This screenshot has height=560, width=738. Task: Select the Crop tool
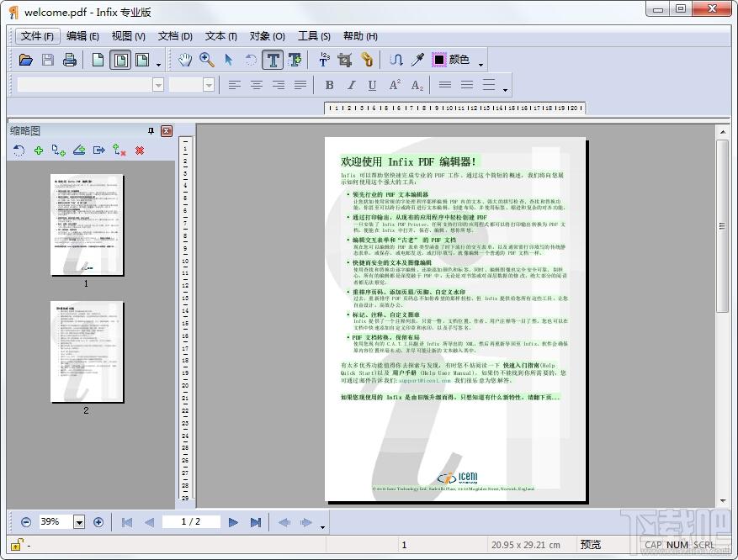[345, 60]
